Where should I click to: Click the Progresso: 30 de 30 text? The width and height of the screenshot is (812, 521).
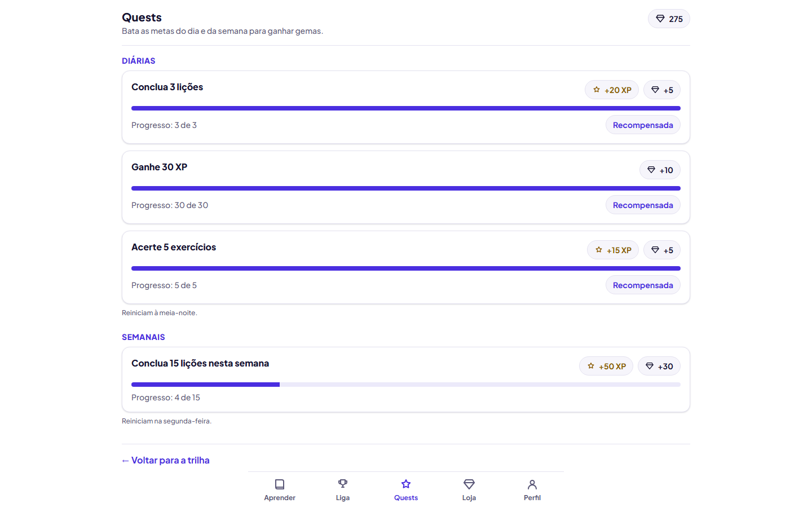tap(170, 205)
